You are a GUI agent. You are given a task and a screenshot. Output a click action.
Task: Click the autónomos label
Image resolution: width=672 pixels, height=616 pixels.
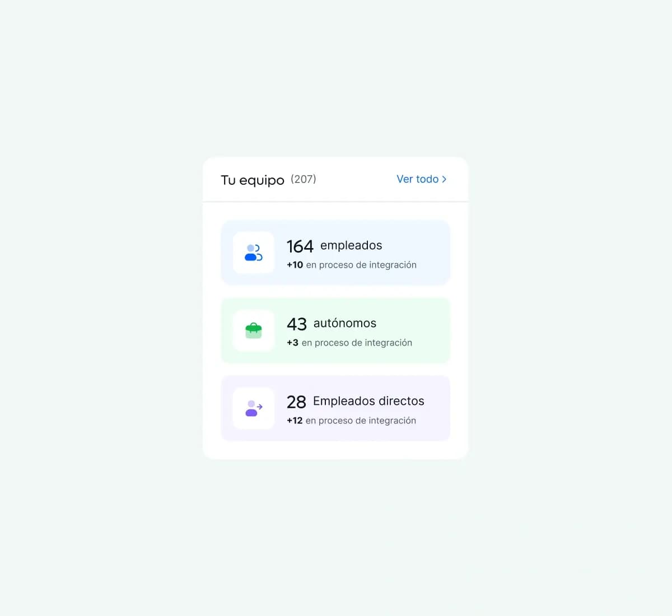tap(345, 323)
